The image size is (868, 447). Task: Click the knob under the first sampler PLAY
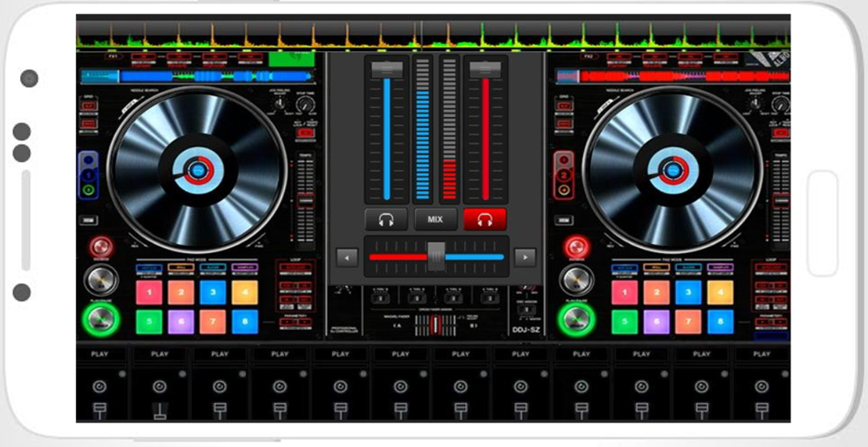point(100,387)
